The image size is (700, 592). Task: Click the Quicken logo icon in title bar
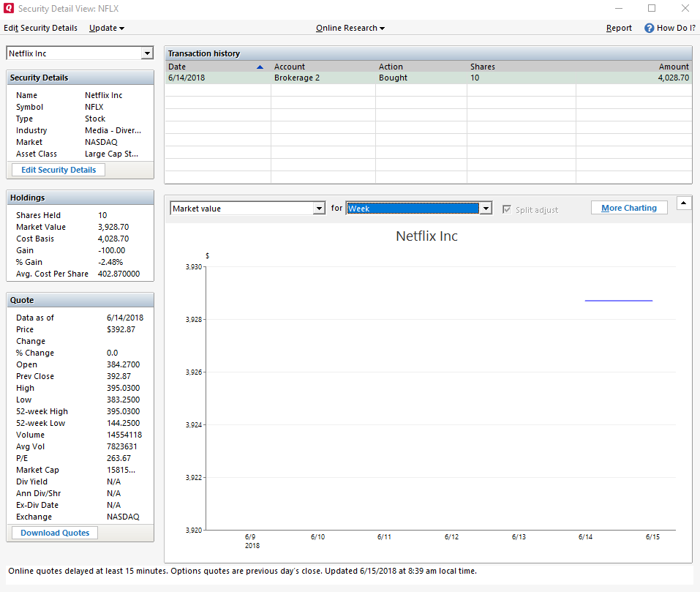coord(9,9)
